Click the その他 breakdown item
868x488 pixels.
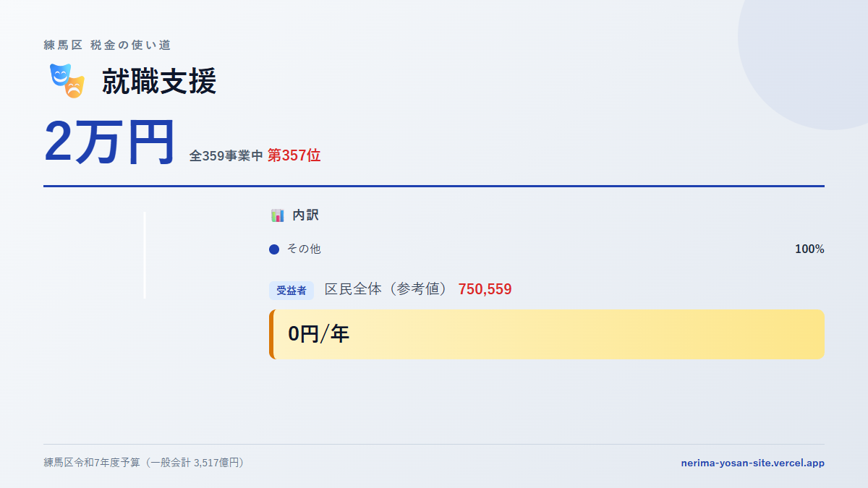pyautogui.click(x=304, y=249)
